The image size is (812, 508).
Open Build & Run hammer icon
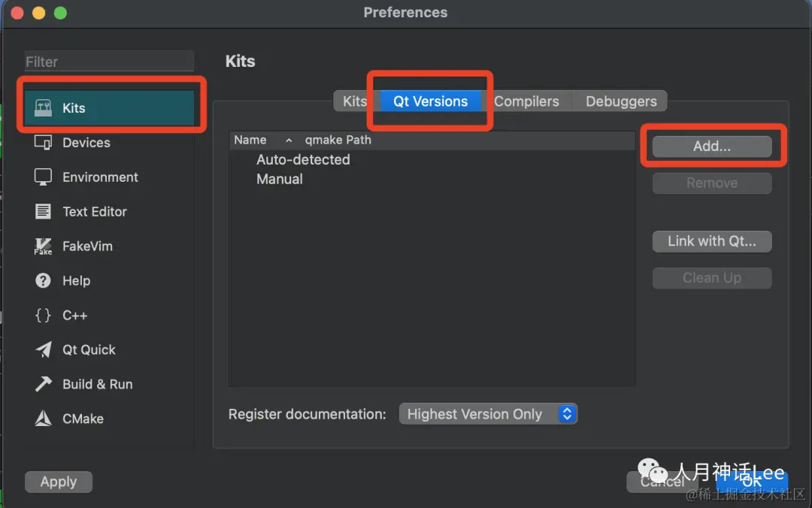click(43, 384)
